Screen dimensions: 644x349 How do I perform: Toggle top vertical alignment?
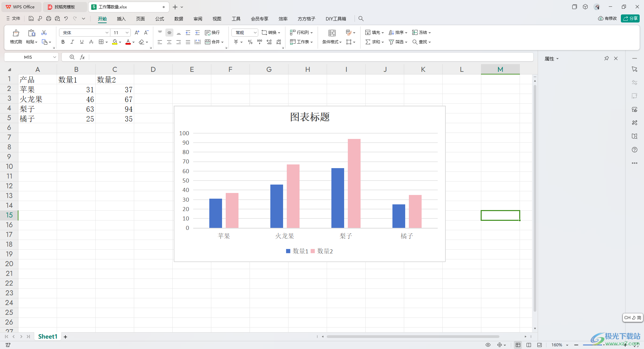[x=160, y=33]
